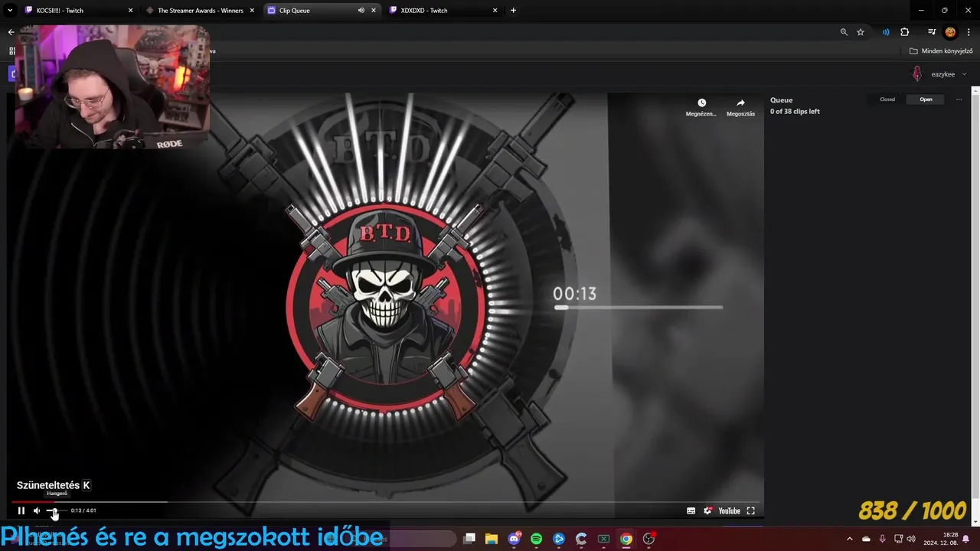The height and width of the screenshot is (551, 980).
Task: Click the microphone tray icon
Action: pos(883,539)
